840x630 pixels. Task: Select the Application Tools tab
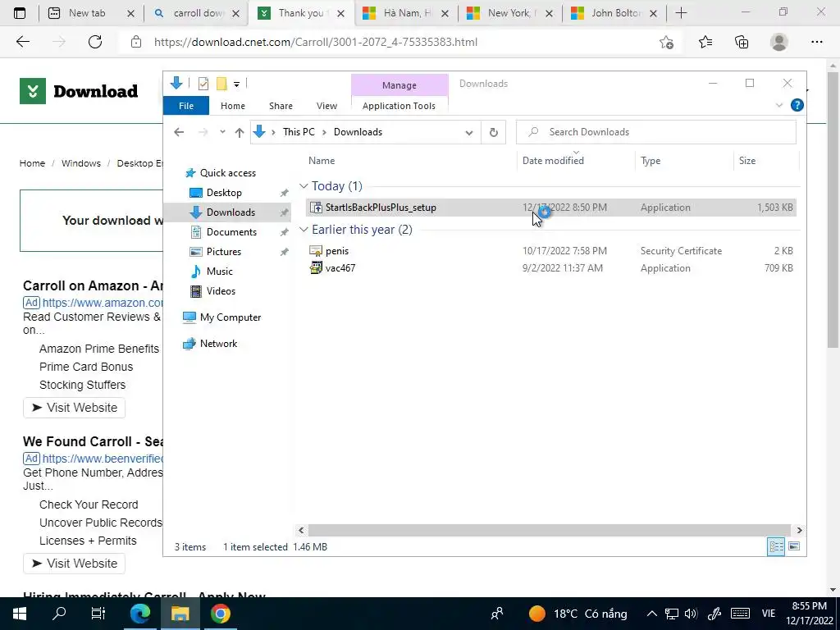(x=399, y=106)
